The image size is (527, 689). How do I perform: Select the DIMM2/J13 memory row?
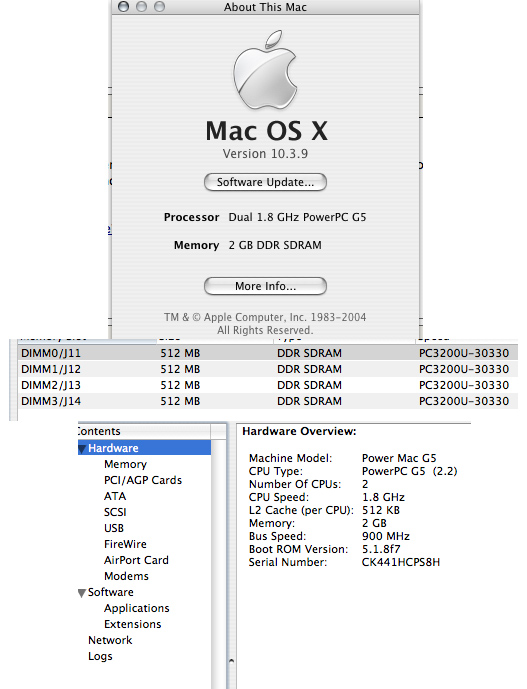click(x=267, y=385)
